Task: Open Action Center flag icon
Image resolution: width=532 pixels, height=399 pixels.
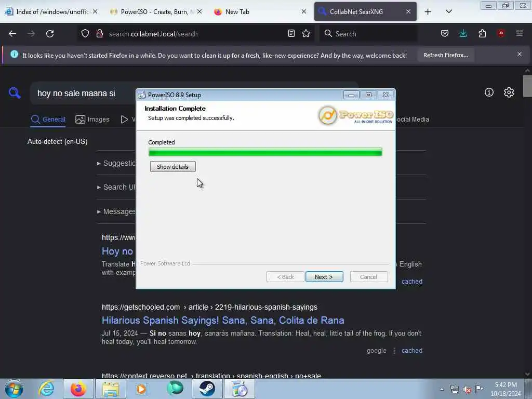Action: coord(480,389)
